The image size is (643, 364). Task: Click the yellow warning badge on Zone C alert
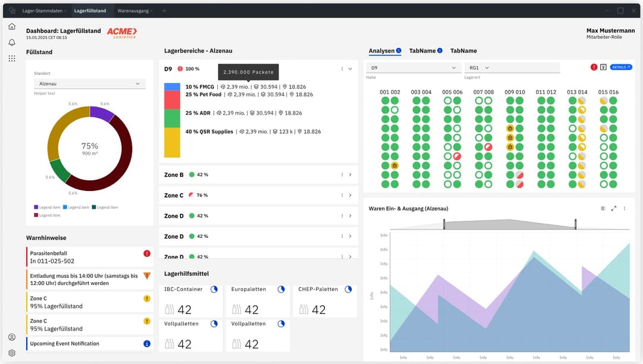146,299
